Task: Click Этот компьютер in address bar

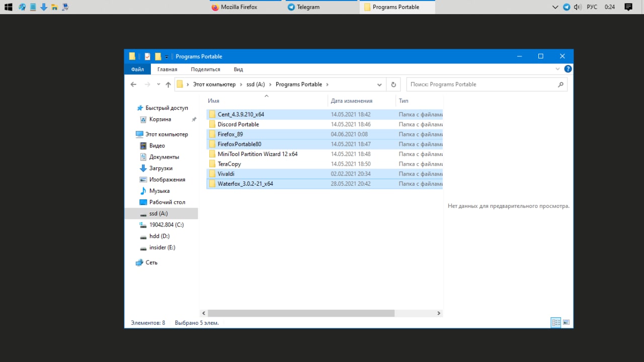Action: (214, 85)
